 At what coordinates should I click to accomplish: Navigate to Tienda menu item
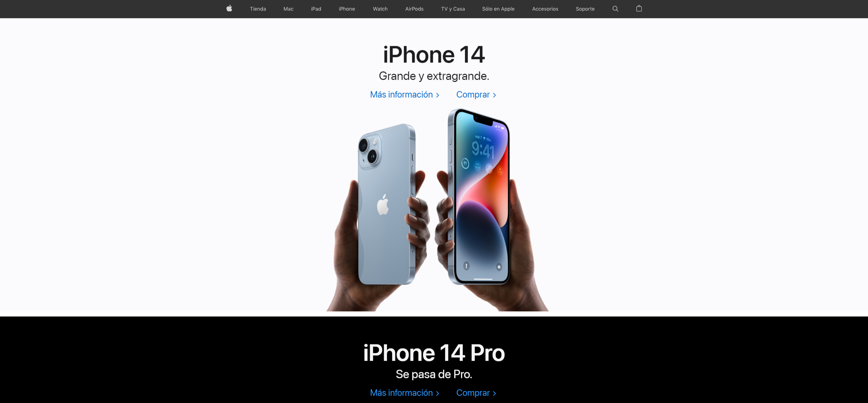click(257, 9)
